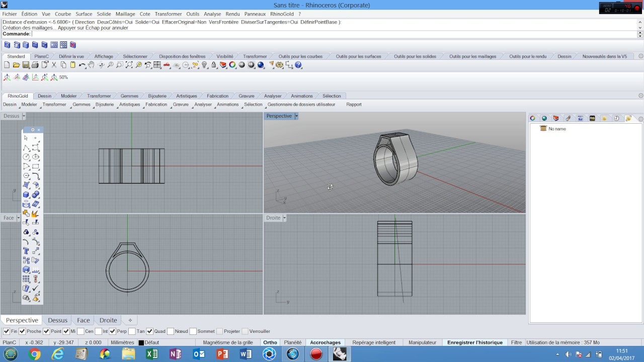Click the New file icon
Screen dimensions: 644x362
coord(7,65)
